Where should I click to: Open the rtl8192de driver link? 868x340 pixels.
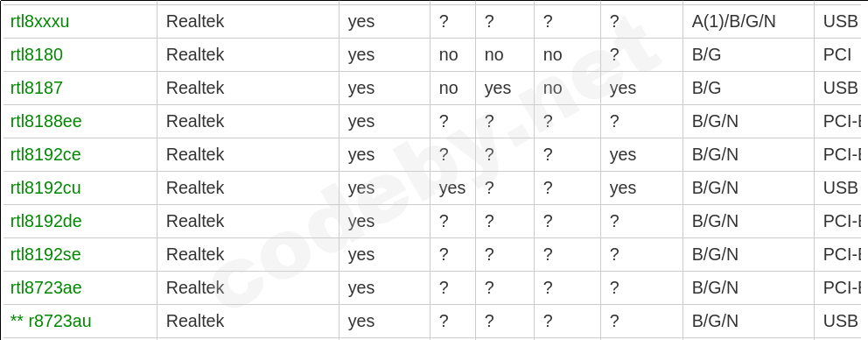(x=46, y=222)
